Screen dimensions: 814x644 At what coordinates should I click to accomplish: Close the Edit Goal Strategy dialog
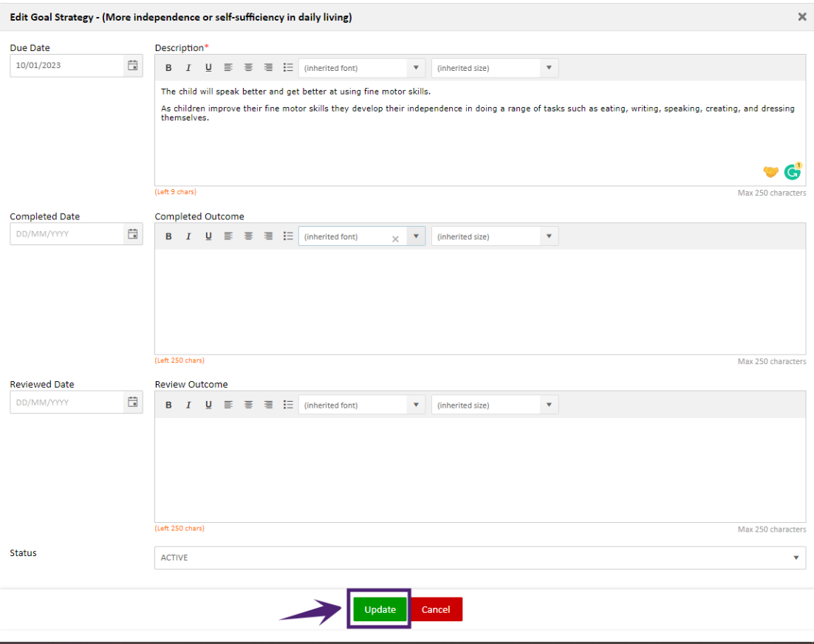802,16
